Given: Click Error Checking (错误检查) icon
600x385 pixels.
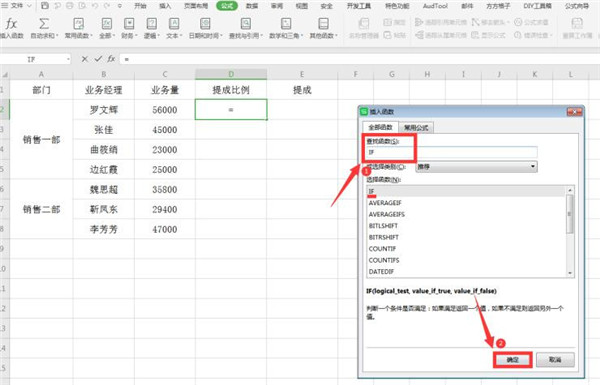Looking at the screenshot, I should pos(518,35).
